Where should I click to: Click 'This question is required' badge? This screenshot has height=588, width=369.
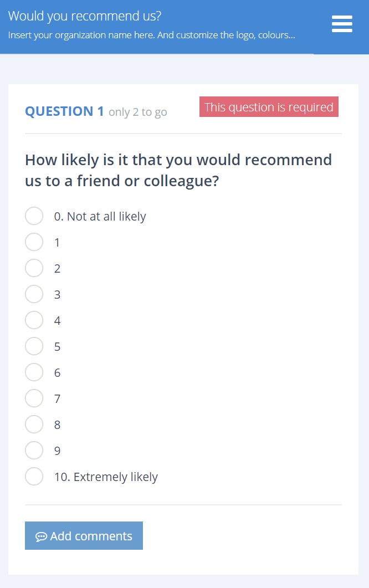coord(269,107)
